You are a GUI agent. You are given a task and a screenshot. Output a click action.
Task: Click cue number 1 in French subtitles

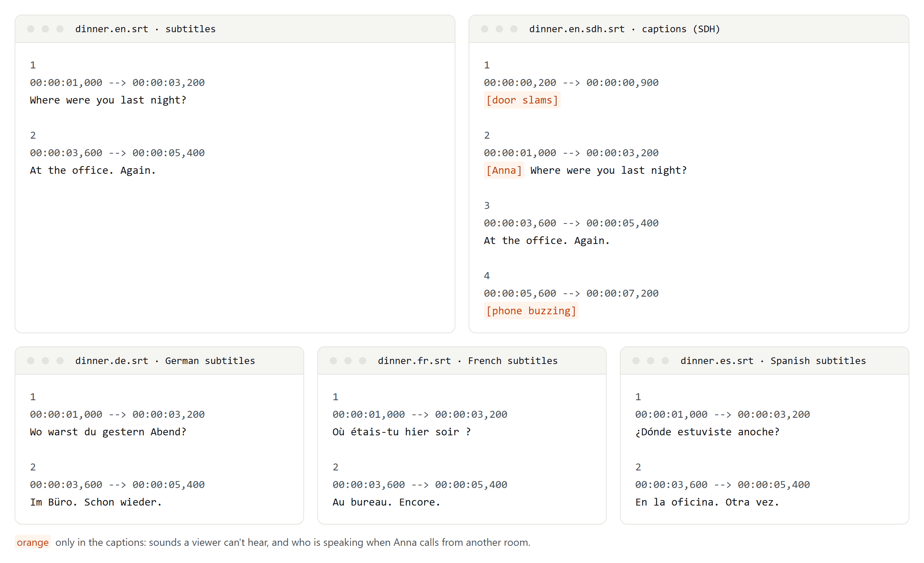pyautogui.click(x=336, y=397)
